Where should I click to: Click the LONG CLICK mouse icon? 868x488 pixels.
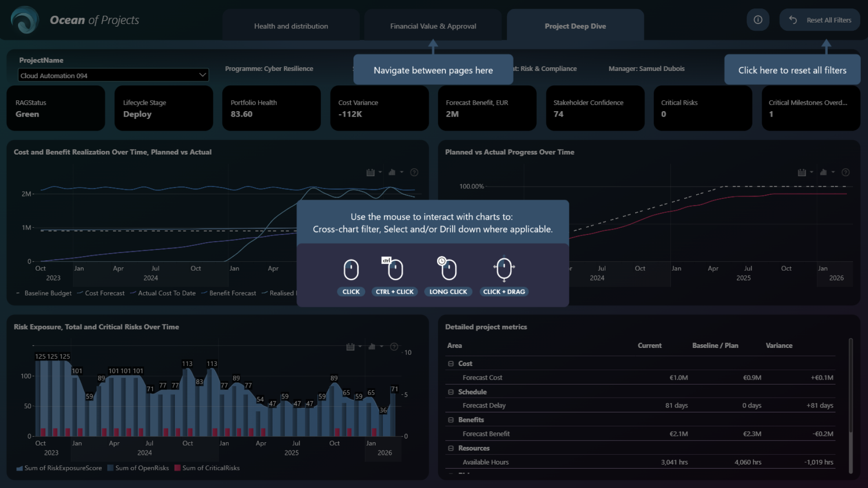click(x=448, y=269)
